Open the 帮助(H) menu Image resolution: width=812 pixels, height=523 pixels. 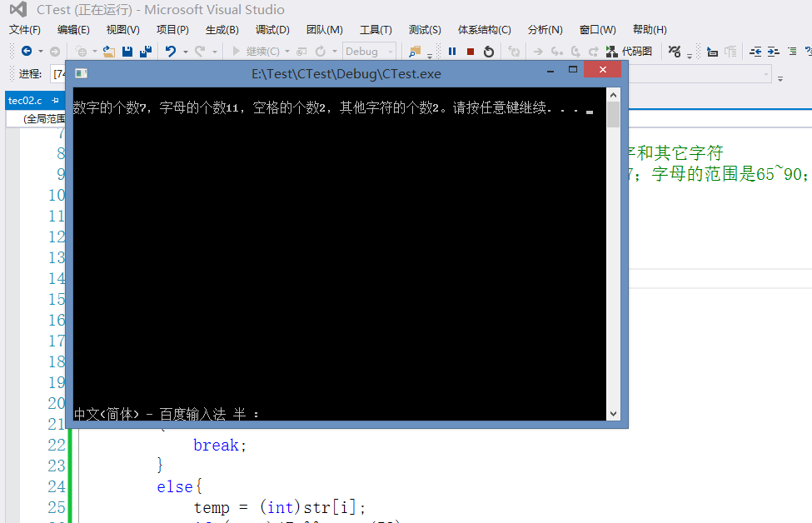(x=650, y=29)
